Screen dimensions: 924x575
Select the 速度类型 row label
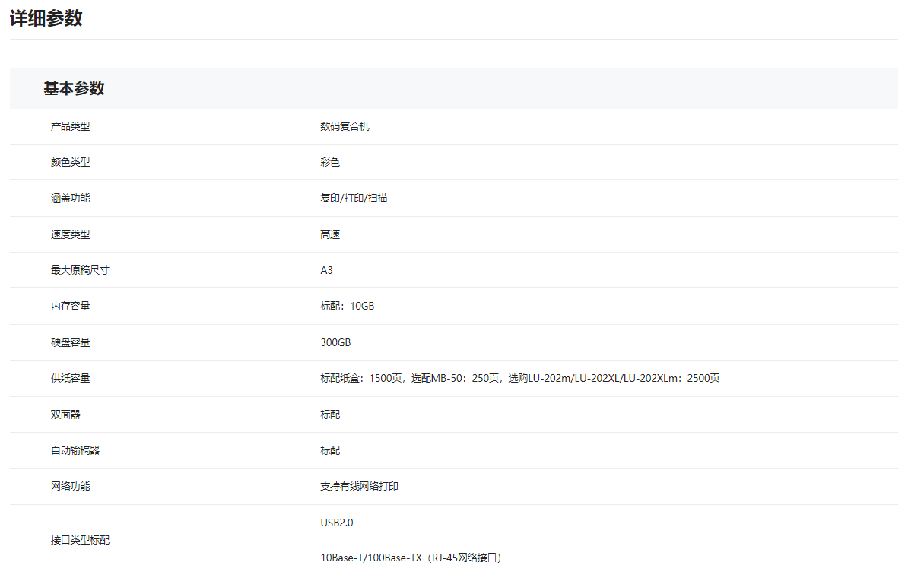70,234
